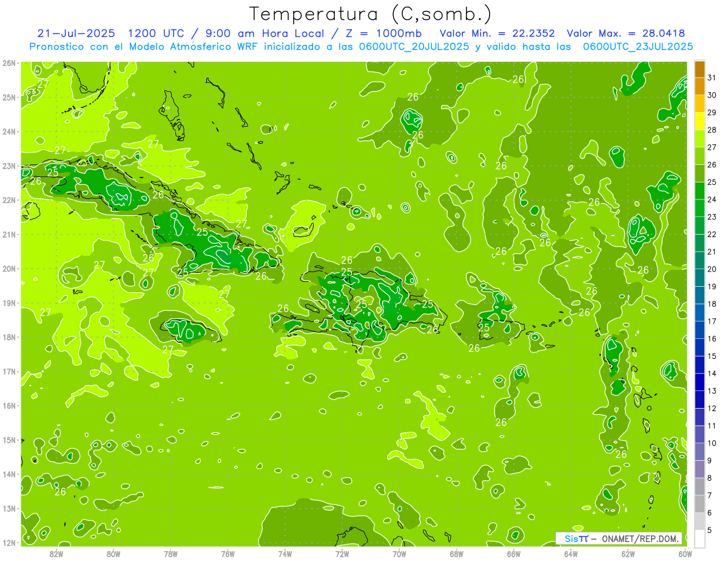Click the color scale label "31"
The width and height of the screenshot is (728, 562).
click(x=712, y=78)
